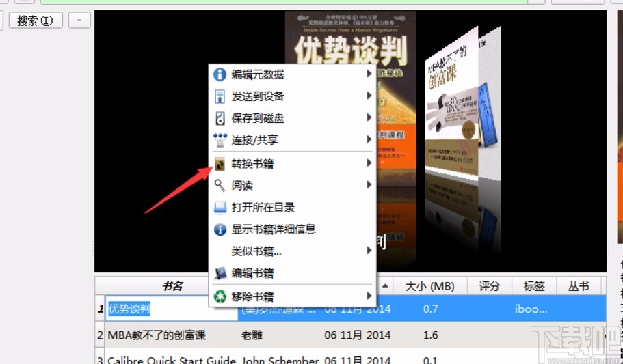Click the Open containing folder icon
The width and height of the screenshot is (623, 364).
(x=220, y=207)
